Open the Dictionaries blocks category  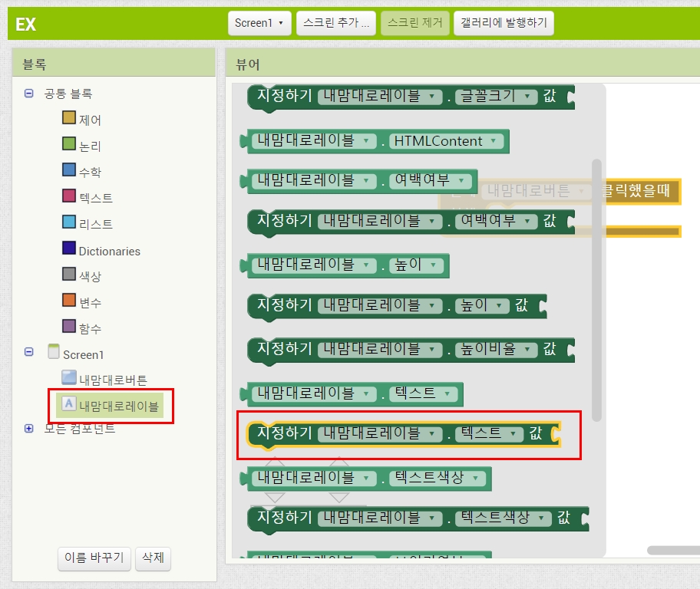[101, 250]
